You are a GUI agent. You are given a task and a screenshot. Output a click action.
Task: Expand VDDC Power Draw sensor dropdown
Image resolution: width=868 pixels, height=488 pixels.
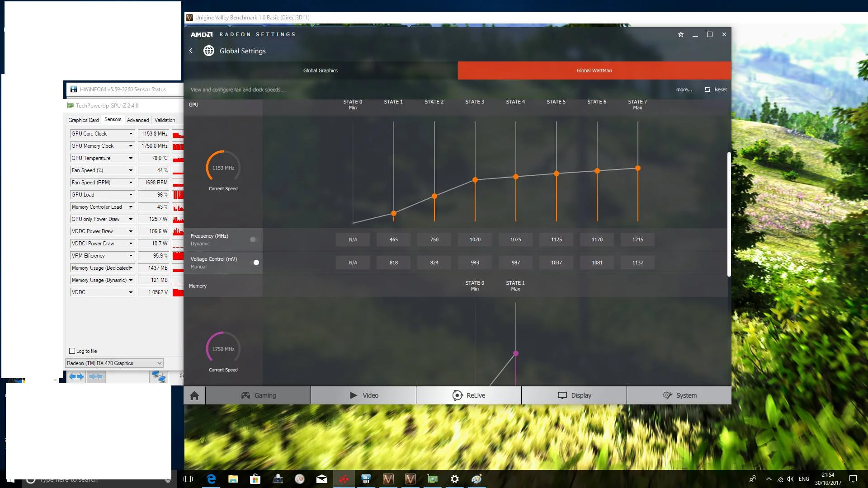pyautogui.click(x=131, y=231)
